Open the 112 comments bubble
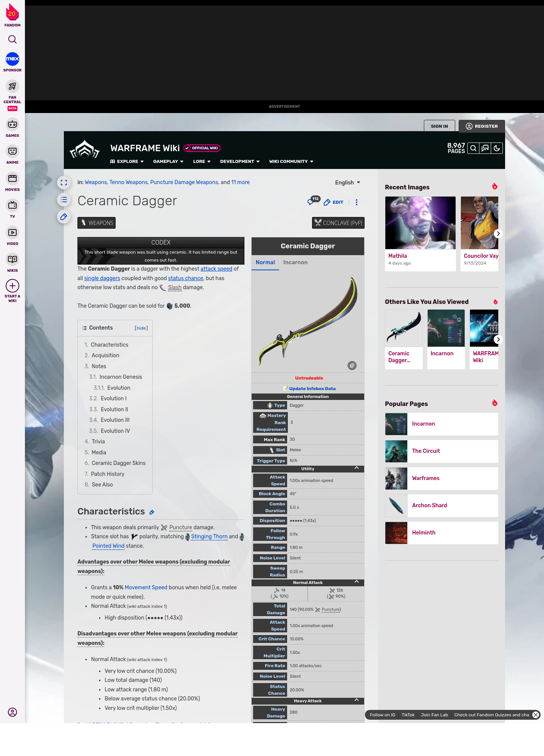 click(314, 201)
